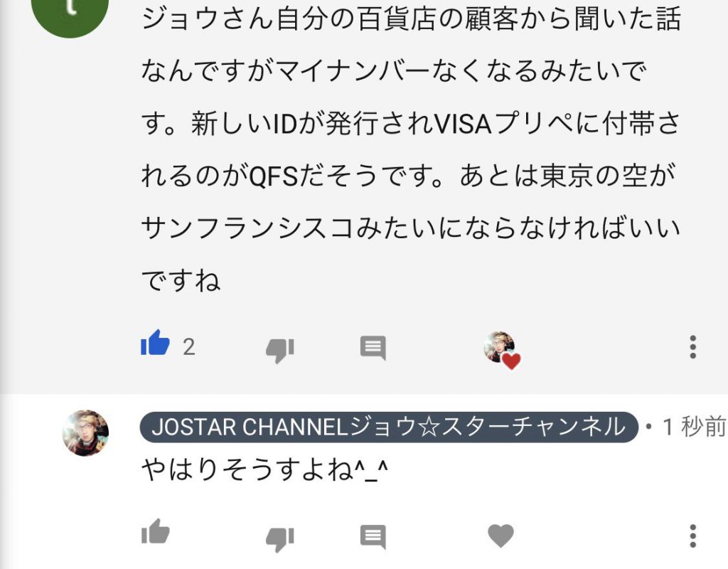The width and height of the screenshot is (728, 569).
Task: Select the comment text mentioning QFS
Action: pos(407,176)
